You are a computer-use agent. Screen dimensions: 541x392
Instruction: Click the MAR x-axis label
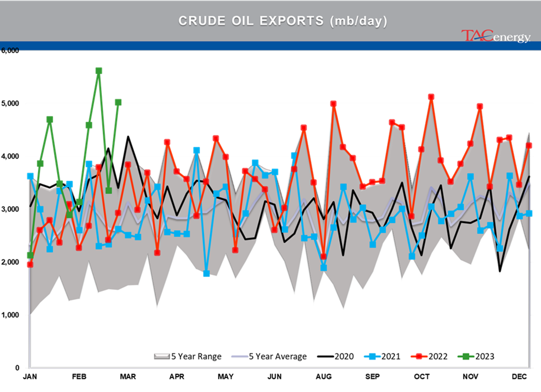coord(128,376)
